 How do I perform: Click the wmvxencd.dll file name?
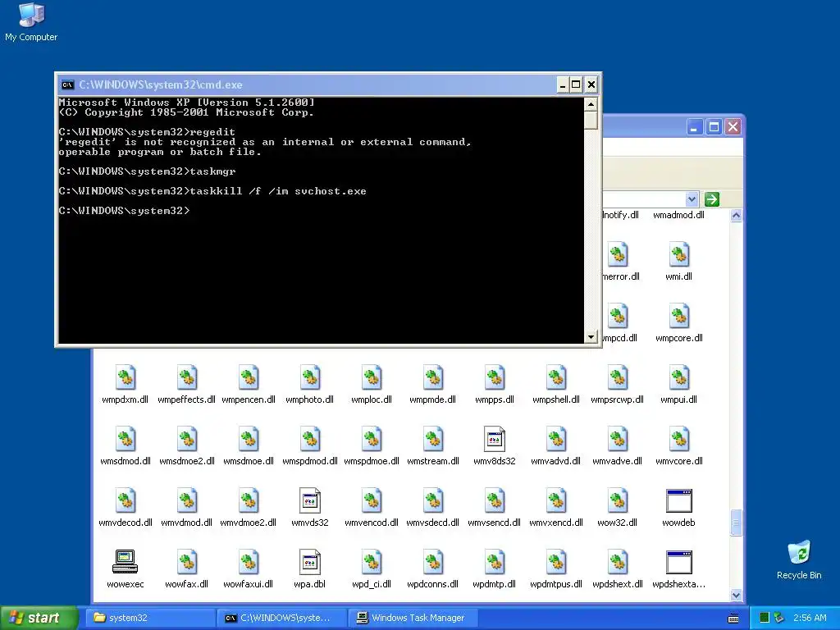[556, 523]
